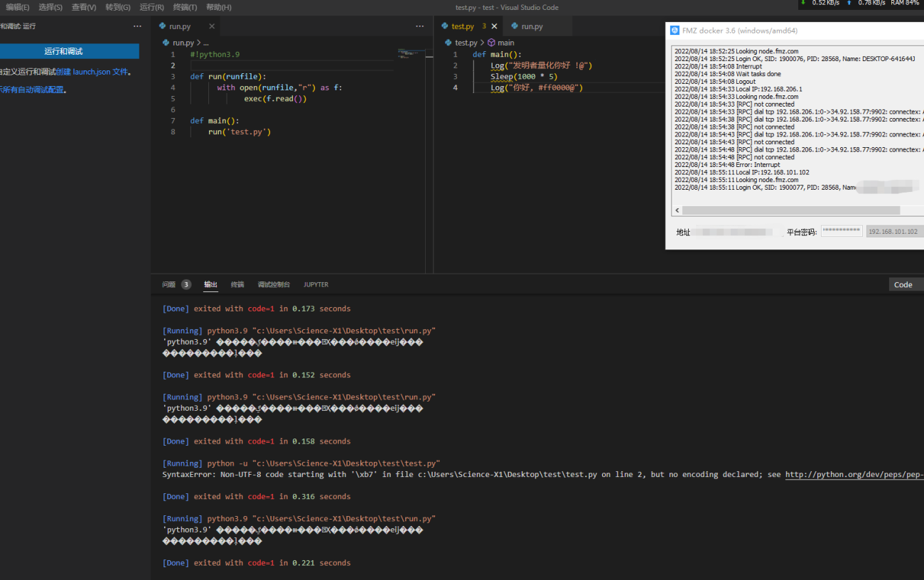Click run.py breadcrumb in left editor
The height and width of the screenshot is (580, 924).
click(x=183, y=43)
